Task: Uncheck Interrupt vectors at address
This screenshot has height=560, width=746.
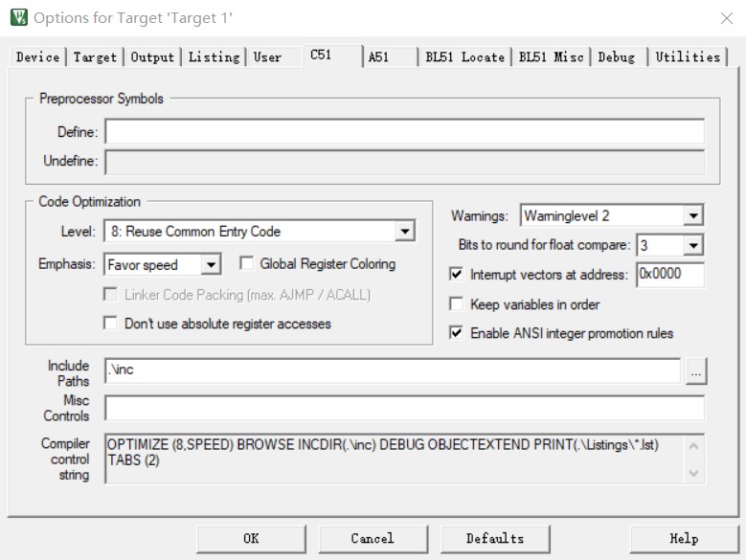Action: [x=457, y=275]
